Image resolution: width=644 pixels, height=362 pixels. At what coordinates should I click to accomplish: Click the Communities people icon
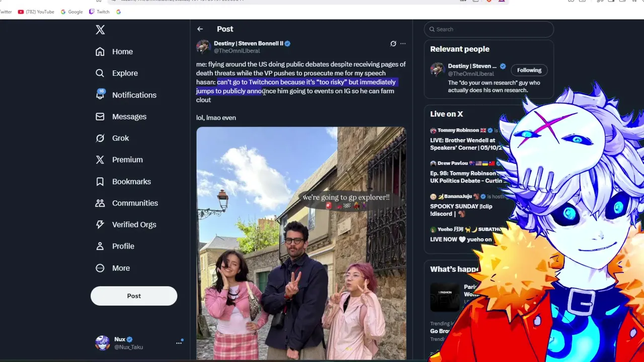point(100,203)
